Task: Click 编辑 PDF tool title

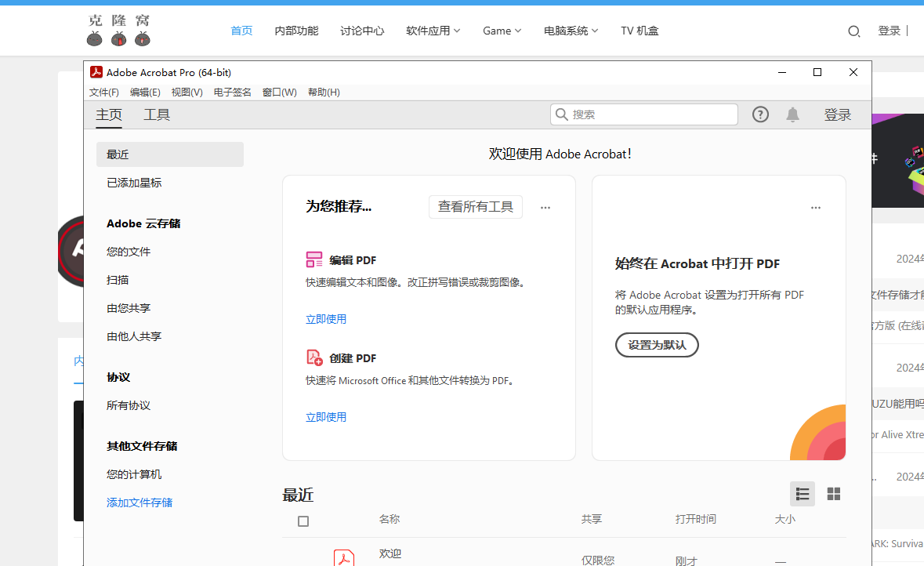Action: point(353,260)
